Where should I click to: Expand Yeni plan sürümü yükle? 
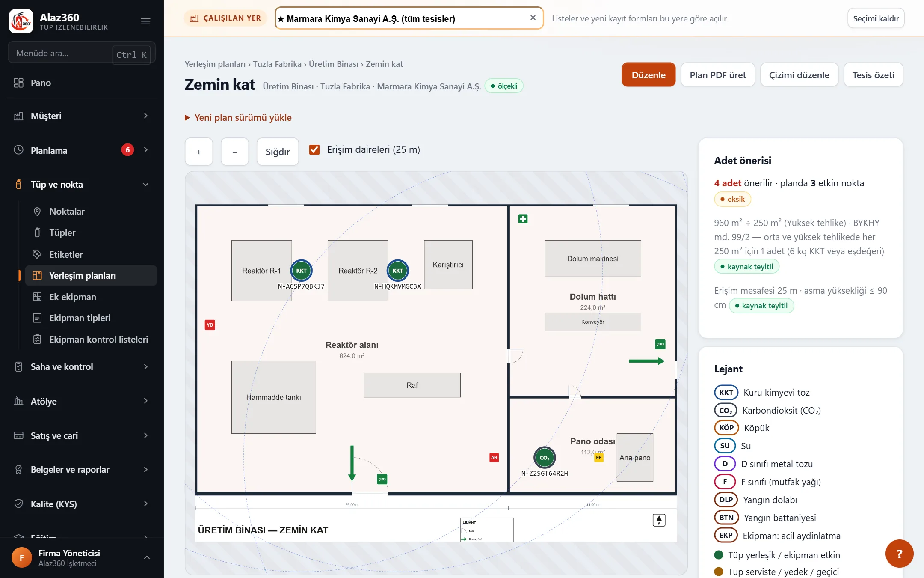pos(238,118)
